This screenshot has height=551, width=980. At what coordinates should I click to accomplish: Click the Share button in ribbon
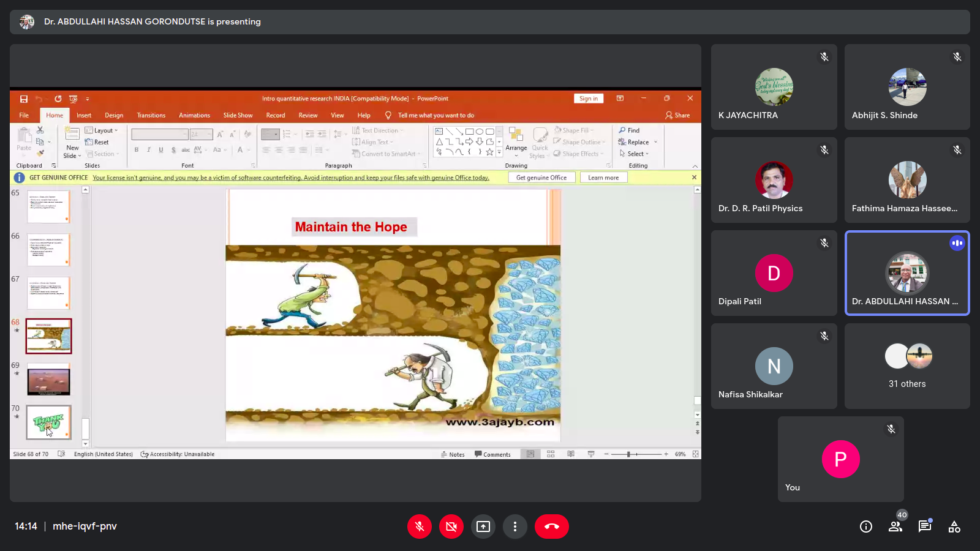(677, 115)
